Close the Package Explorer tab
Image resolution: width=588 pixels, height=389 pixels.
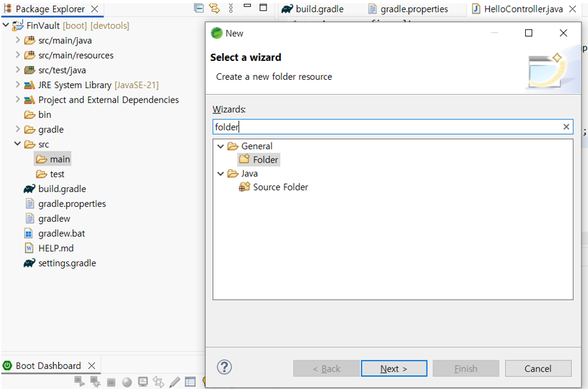[x=95, y=9]
